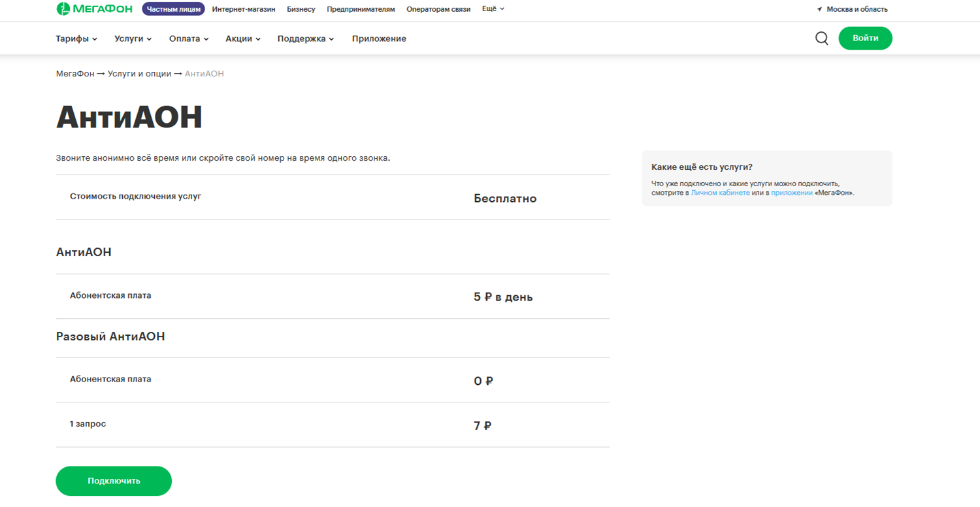
Task: Click the Подключить button
Action: [114, 481]
